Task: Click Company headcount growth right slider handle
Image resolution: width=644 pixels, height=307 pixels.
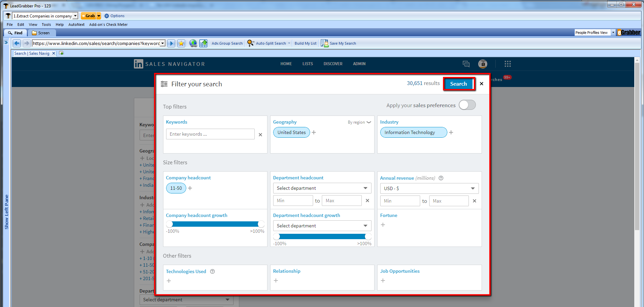Action: coord(261,224)
